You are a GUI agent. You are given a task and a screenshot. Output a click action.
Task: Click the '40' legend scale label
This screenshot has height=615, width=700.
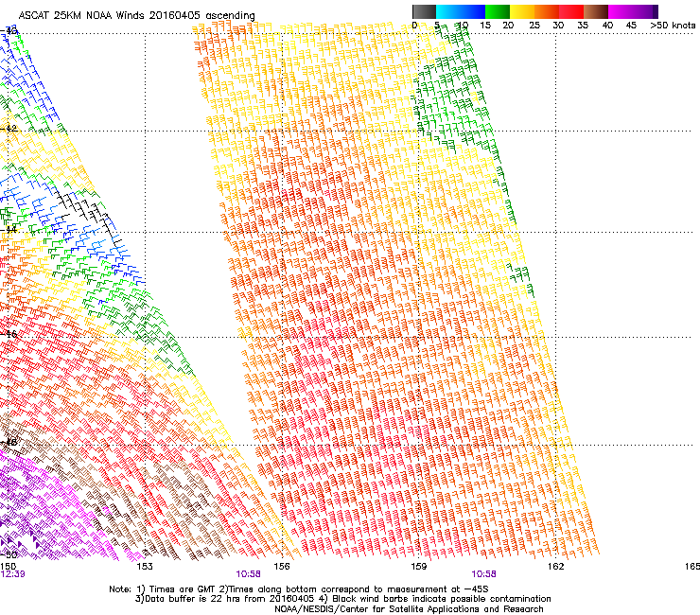point(607,26)
